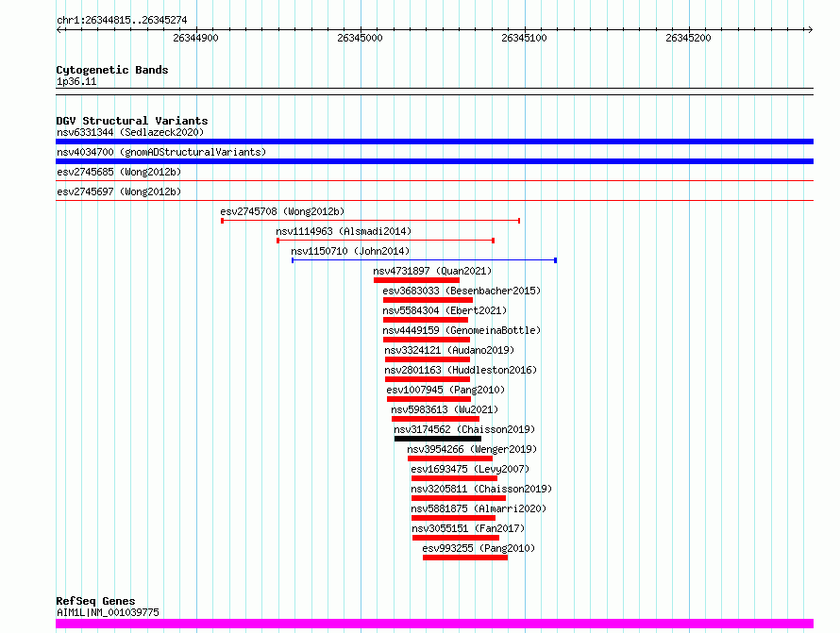
Task: Open the esv1007945 (Pang2010) label
Action: 445,390
